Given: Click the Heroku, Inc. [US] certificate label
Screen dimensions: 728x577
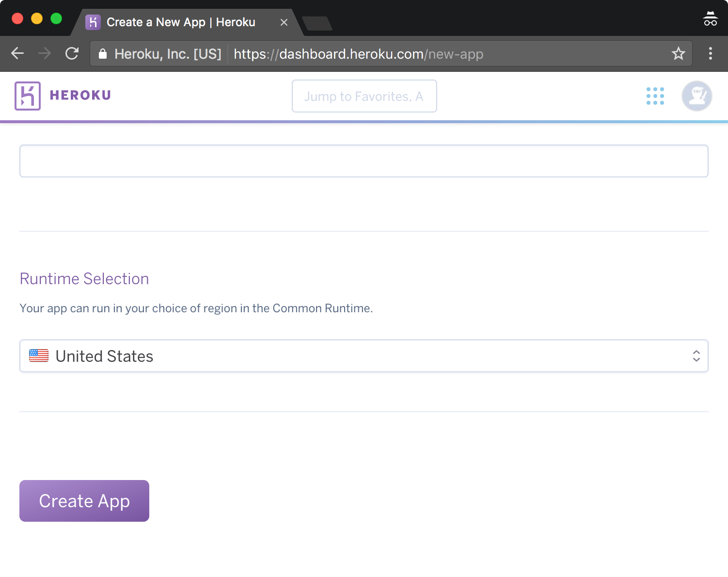Looking at the screenshot, I should point(167,54).
